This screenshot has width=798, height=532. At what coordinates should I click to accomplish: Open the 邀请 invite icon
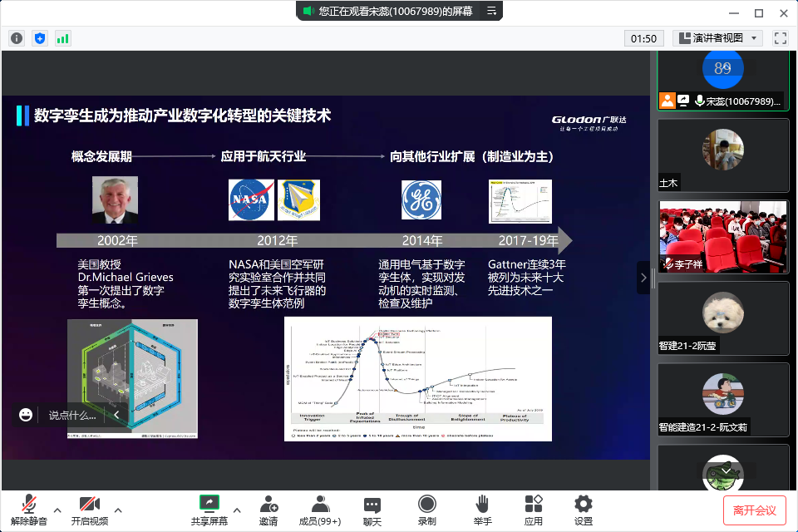(x=268, y=510)
